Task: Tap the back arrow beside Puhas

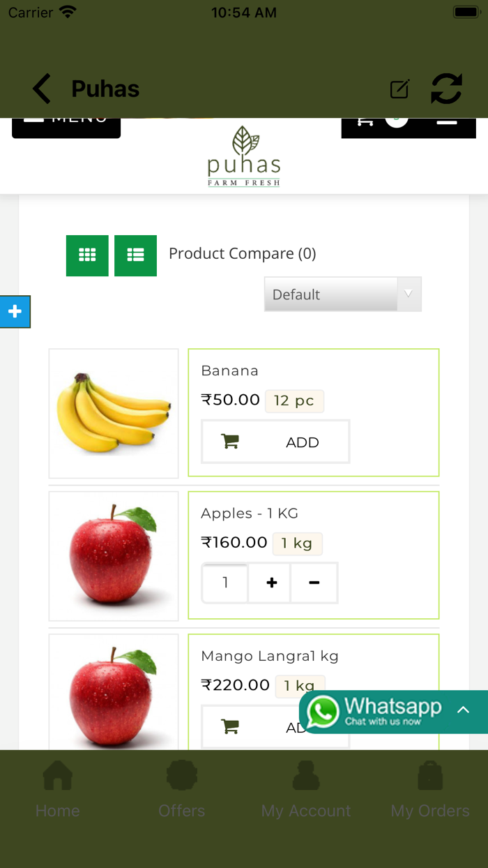Action: pyautogui.click(x=42, y=89)
